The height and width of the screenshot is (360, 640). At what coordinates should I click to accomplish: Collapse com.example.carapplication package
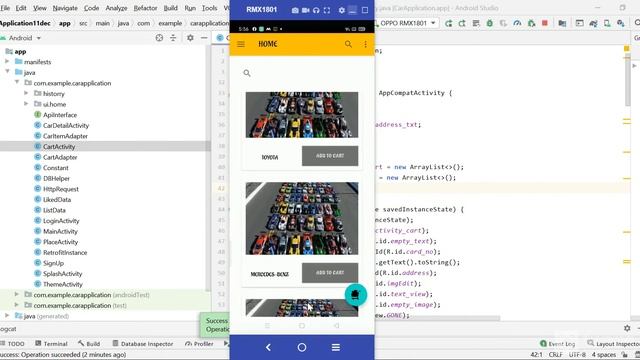(17, 83)
